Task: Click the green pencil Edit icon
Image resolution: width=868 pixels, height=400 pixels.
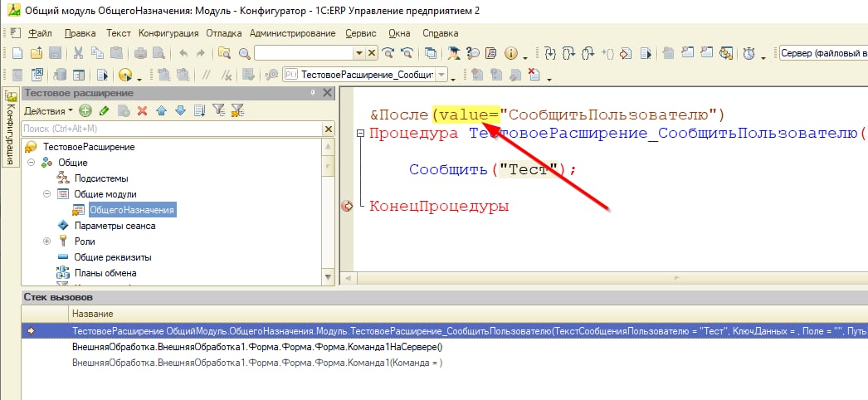Action: pos(104,110)
